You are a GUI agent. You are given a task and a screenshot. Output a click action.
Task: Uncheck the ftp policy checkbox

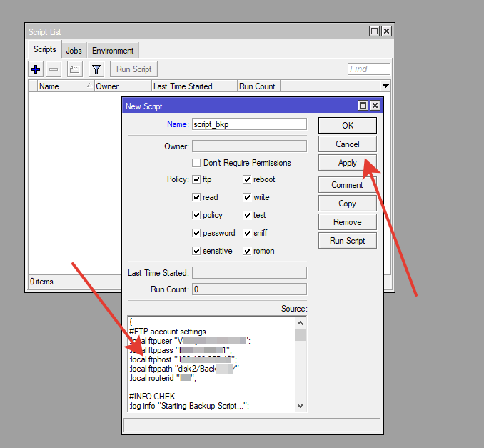196,179
